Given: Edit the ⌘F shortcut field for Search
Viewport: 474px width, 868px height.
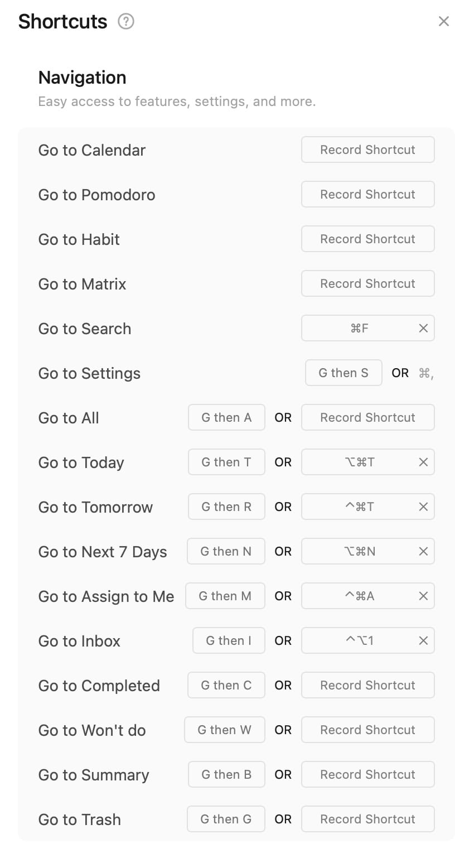Looking at the screenshot, I should pyautogui.click(x=359, y=329).
